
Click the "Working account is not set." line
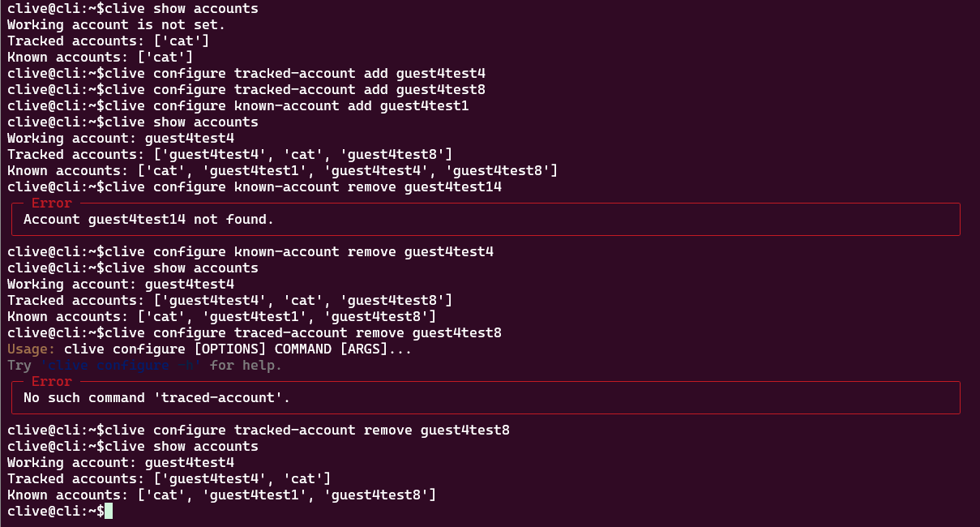(116, 24)
